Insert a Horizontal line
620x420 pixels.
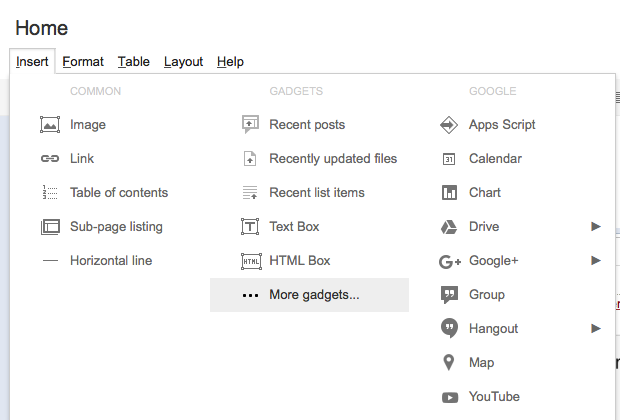pyautogui.click(x=110, y=261)
